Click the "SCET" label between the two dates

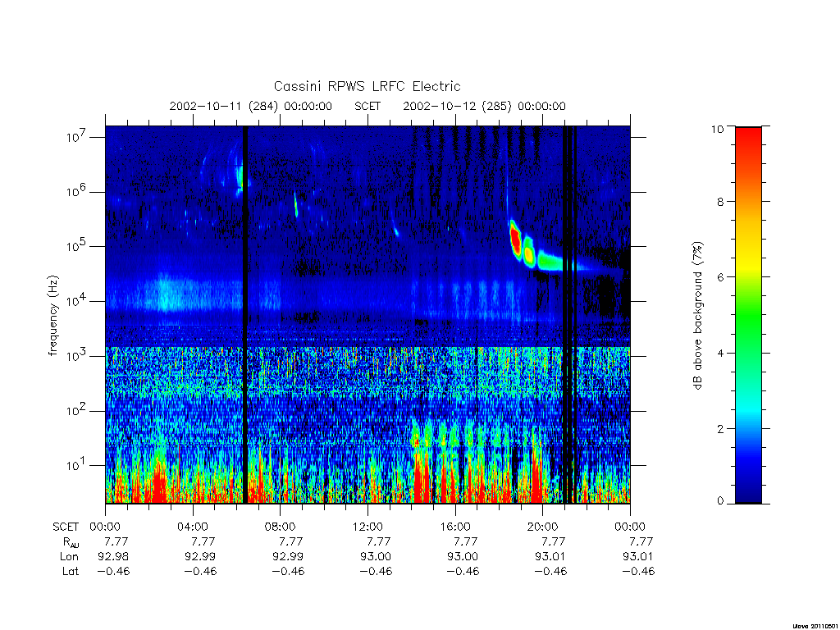click(367, 106)
